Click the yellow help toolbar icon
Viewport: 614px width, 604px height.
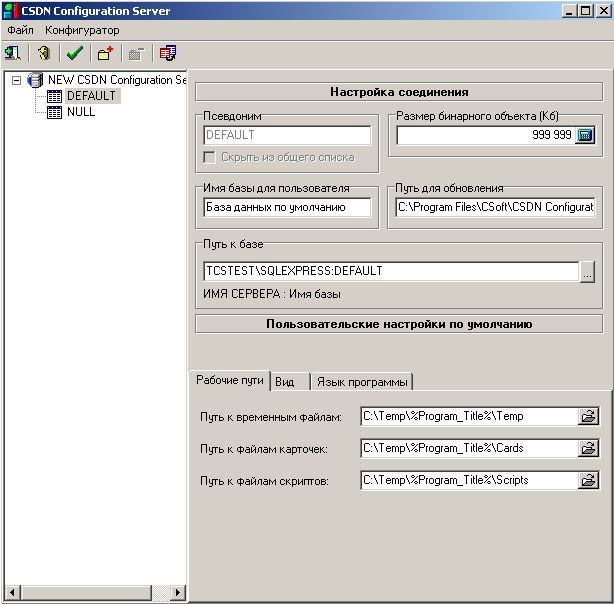point(44,53)
